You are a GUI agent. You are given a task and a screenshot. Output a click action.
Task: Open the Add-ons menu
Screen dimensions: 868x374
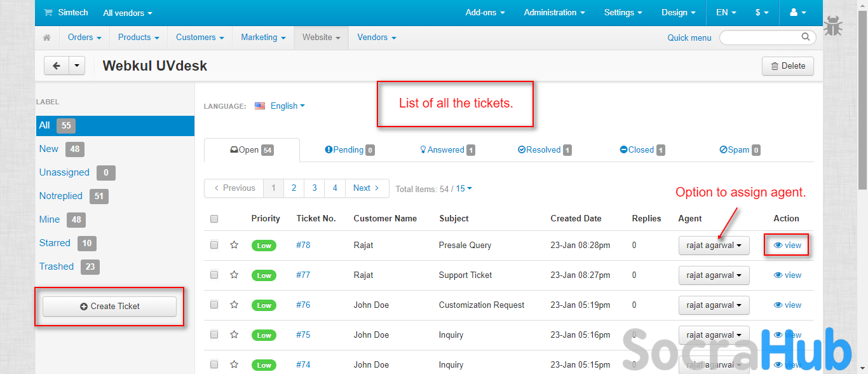tap(485, 13)
